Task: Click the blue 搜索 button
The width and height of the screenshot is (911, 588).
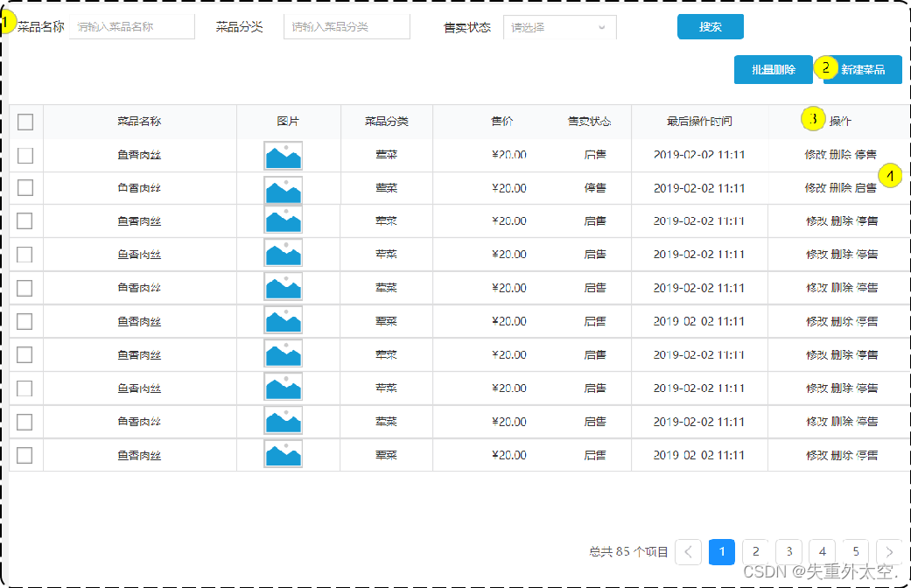Action: pos(710,27)
